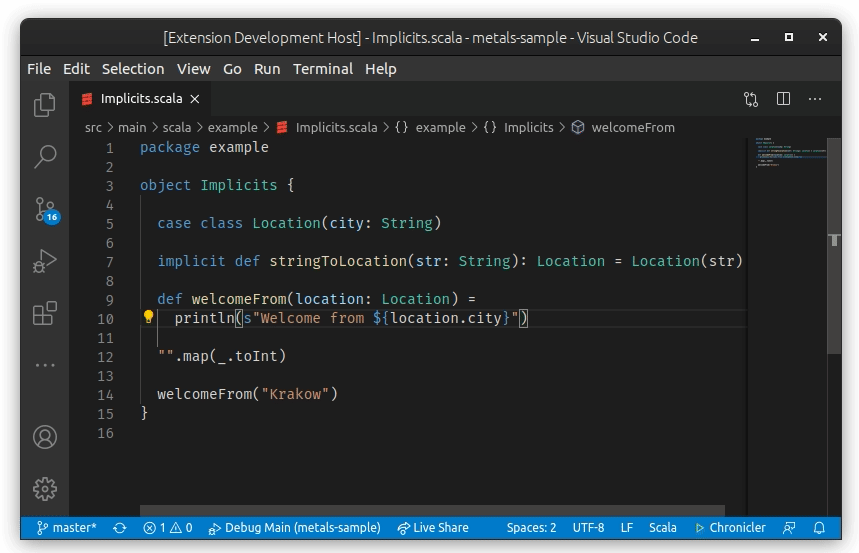Click line number 14 in gutter

click(106, 395)
